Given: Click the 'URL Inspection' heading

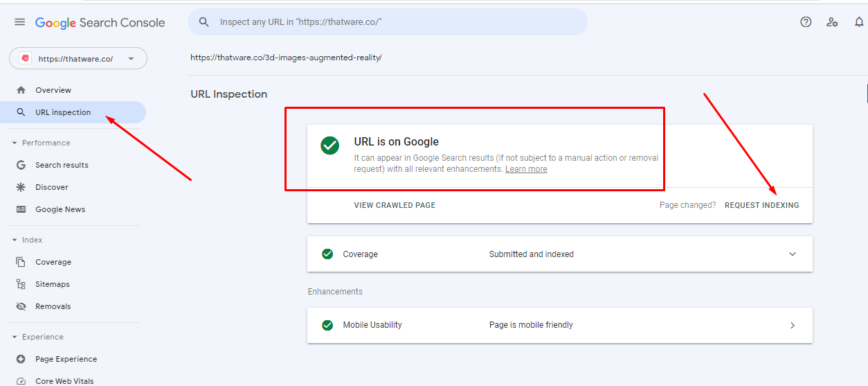Looking at the screenshot, I should tap(229, 94).
